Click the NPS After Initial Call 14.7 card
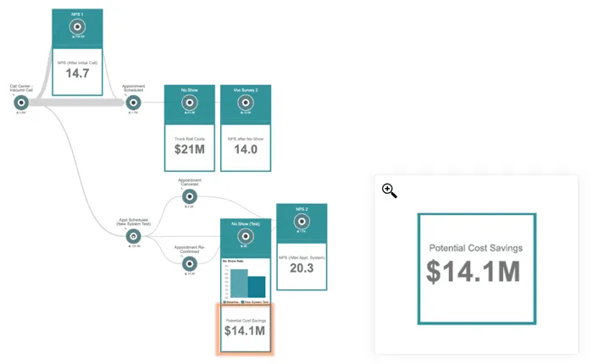This screenshot has width=593, height=364. (x=77, y=71)
